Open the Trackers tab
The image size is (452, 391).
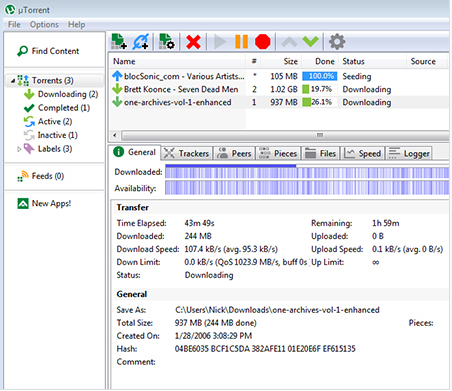(x=187, y=153)
